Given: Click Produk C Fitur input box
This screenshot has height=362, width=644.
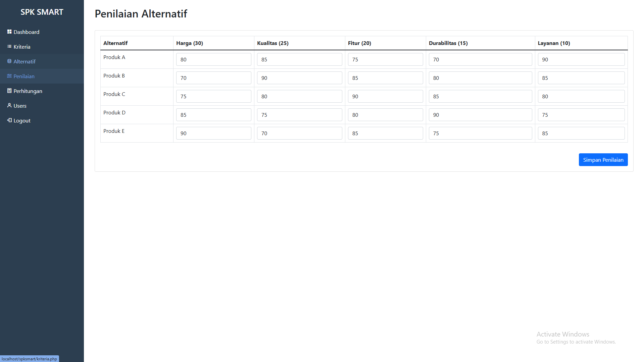Looking at the screenshot, I should coord(386,96).
